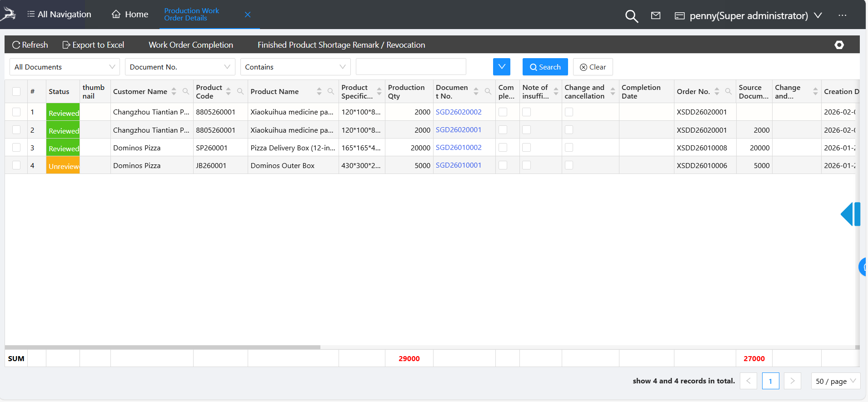
Task: Toggle the select-all header checkbox
Action: point(16,91)
